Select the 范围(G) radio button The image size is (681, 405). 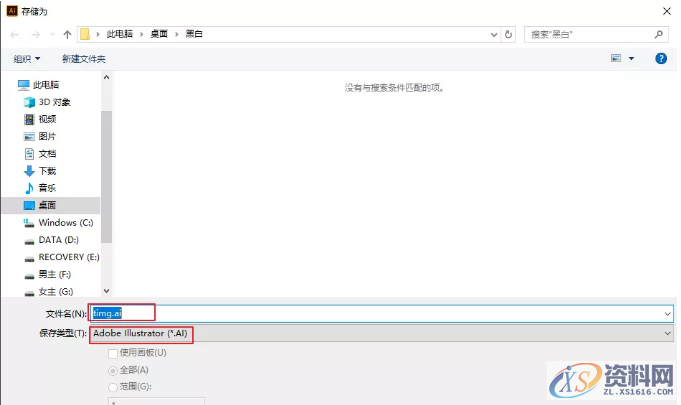coord(113,387)
